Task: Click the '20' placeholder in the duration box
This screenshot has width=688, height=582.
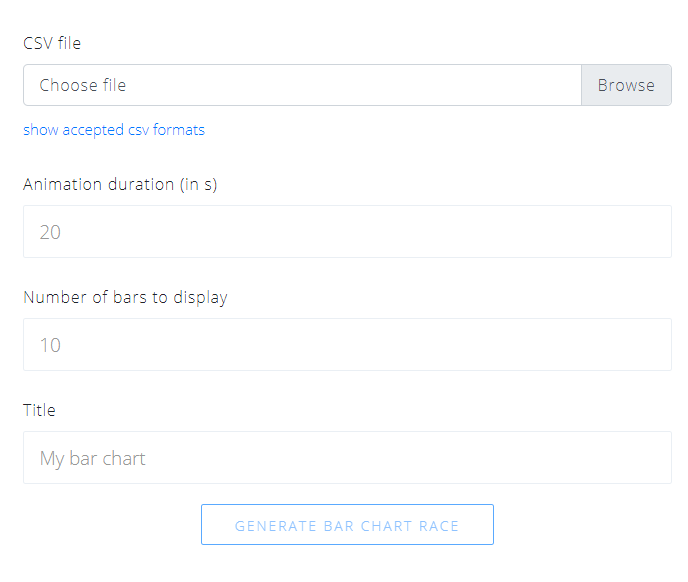Action: 50,232
